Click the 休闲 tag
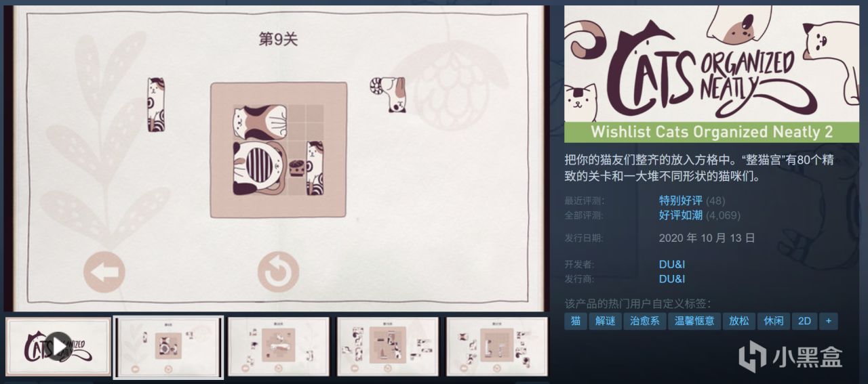The image size is (868, 384). pyautogui.click(x=773, y=321)
